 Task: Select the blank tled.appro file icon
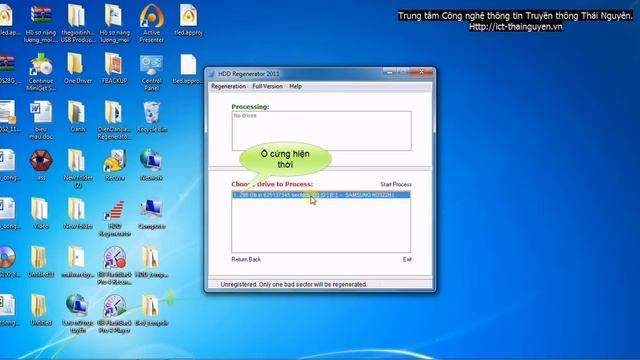(187, 69)
